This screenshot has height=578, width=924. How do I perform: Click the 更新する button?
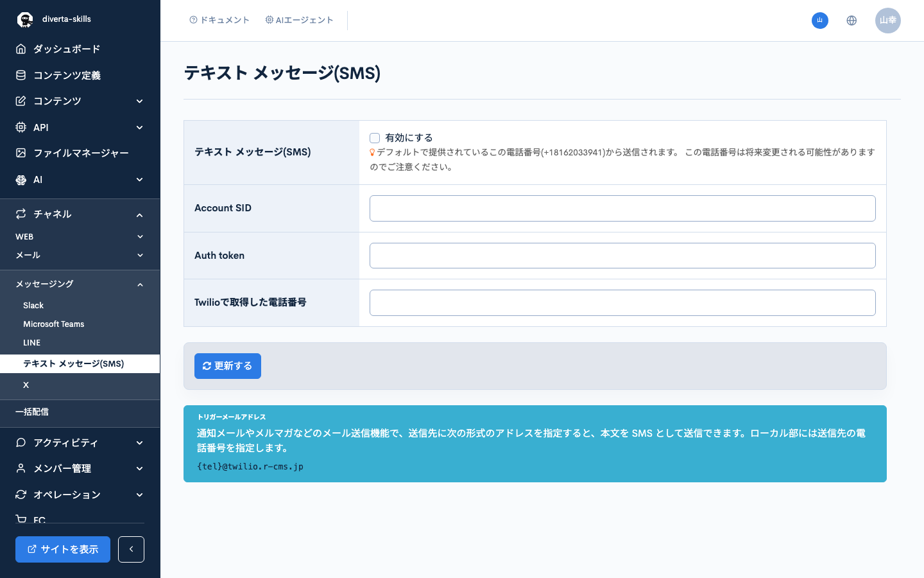pyautogui.click(x=228, y=366)
